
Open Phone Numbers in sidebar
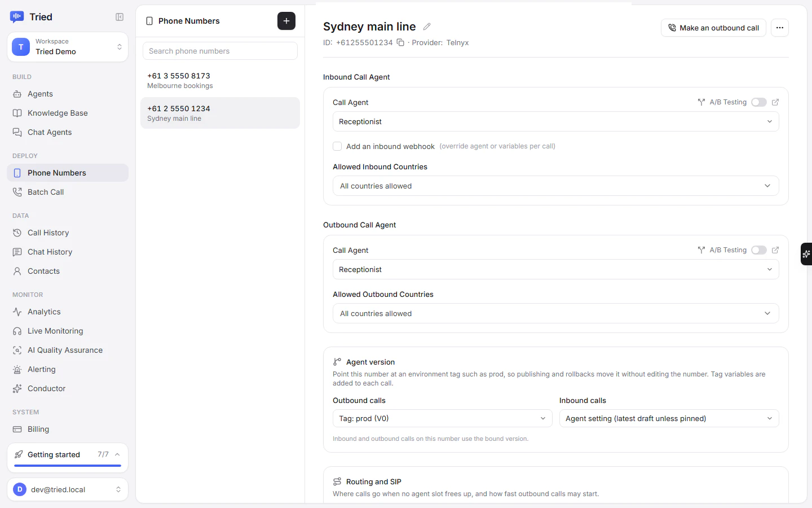(x=68, y=173)
